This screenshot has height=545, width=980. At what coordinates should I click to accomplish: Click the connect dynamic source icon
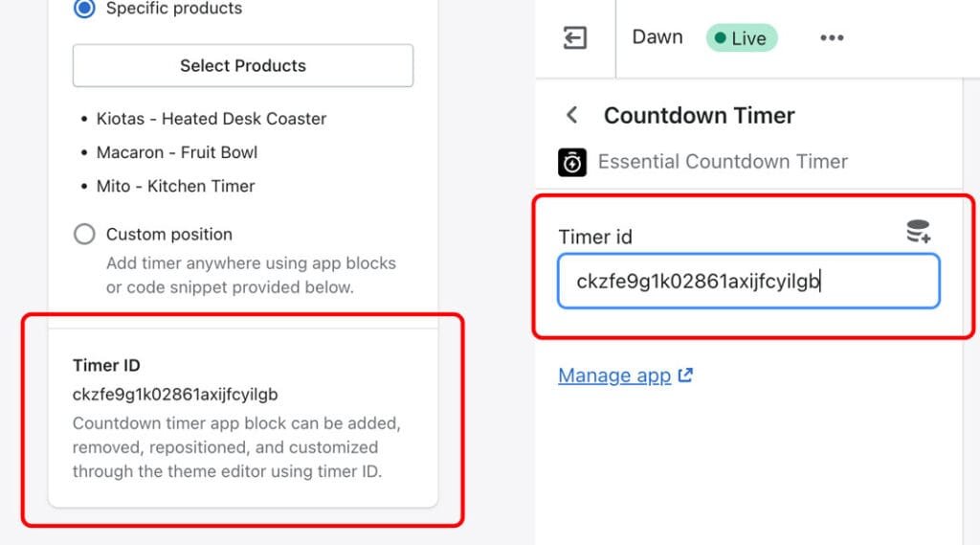[x=919, y=231]
